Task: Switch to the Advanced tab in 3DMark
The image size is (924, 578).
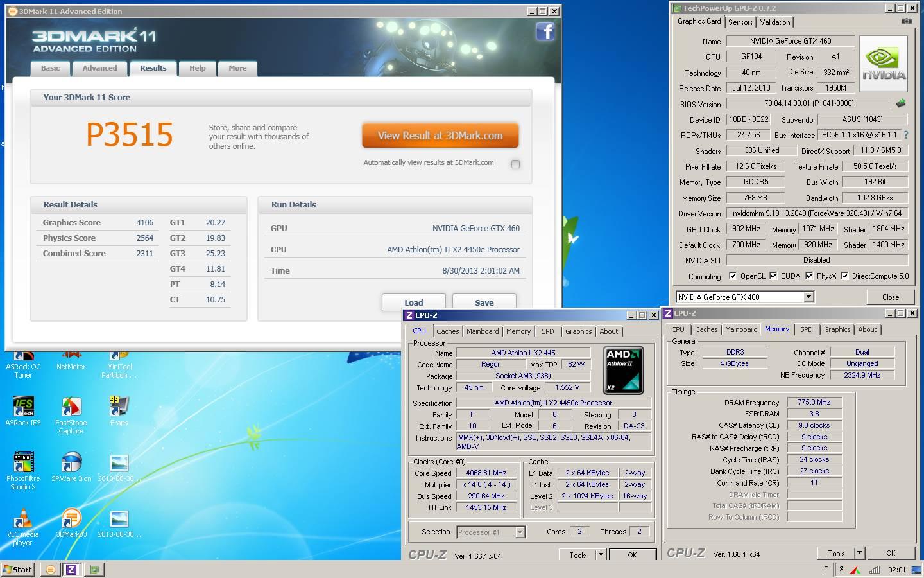Action: [99, 68]
